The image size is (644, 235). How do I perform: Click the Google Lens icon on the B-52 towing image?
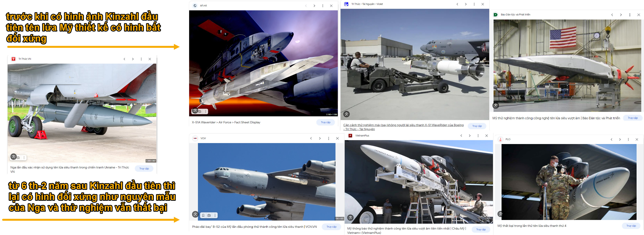(346, 114)
